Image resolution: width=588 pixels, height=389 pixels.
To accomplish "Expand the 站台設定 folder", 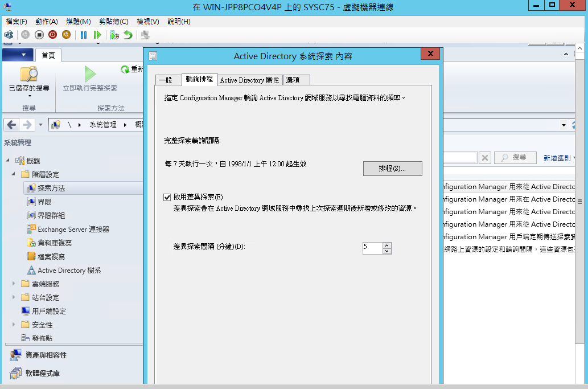I will tap(14, 297).
